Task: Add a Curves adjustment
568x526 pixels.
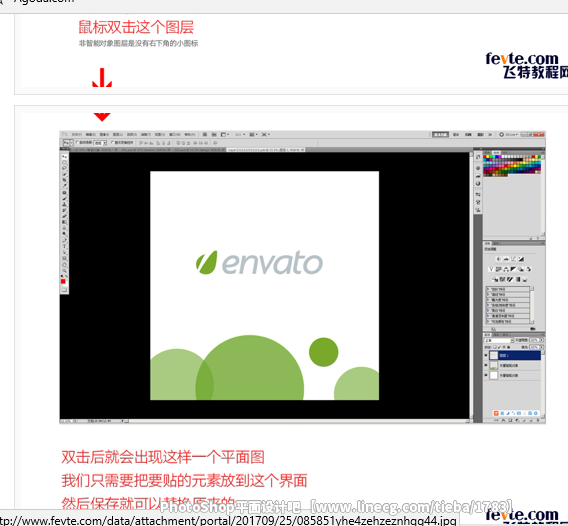Action: click(x=513, y=259)
